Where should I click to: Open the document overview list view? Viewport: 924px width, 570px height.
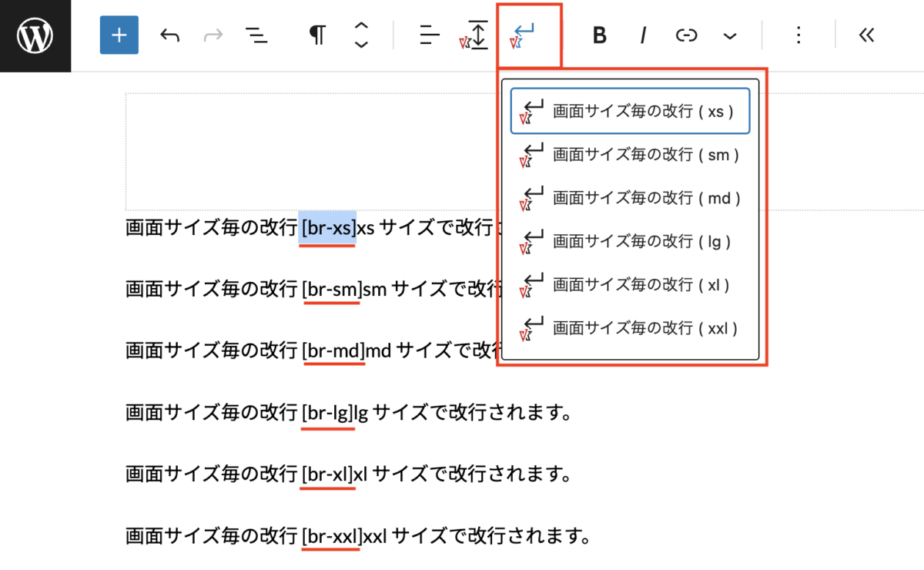click(x=256, y=35)
